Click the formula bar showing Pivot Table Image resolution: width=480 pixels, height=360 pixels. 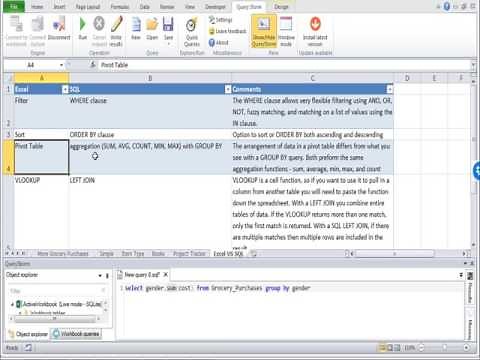click(x=285, y=65)
